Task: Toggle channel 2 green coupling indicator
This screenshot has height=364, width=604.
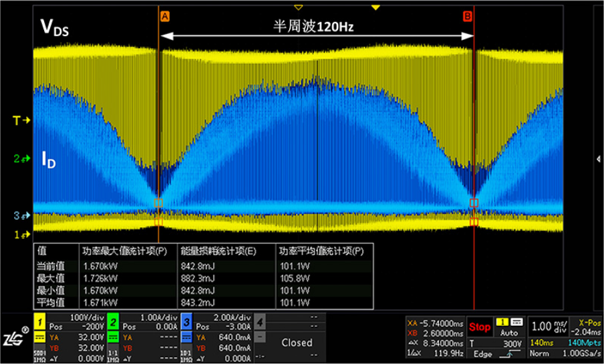Action: 112,338
